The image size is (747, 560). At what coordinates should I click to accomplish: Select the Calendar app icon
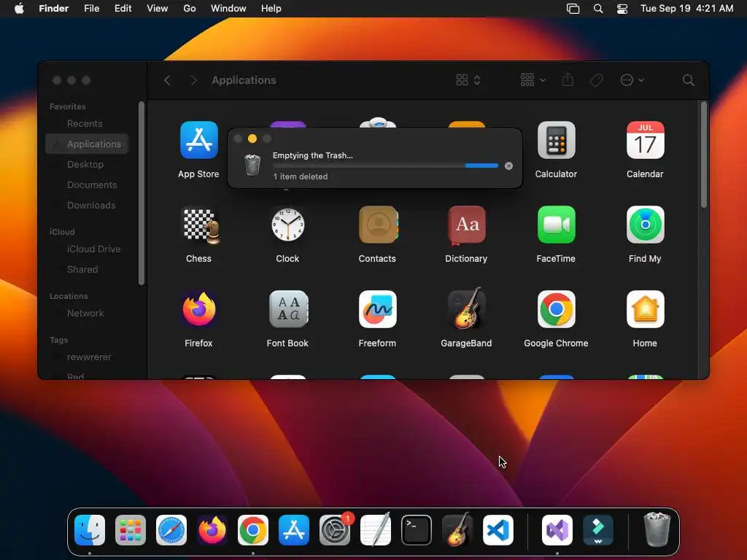645,140
